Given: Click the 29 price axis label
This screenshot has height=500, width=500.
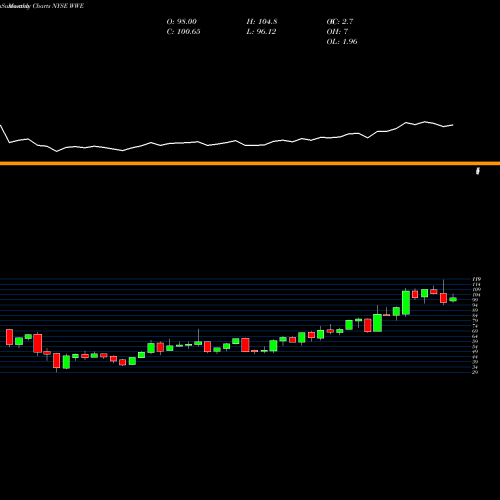Looking at the screenshot, I should pyautogui.click(x=475, y=372).
